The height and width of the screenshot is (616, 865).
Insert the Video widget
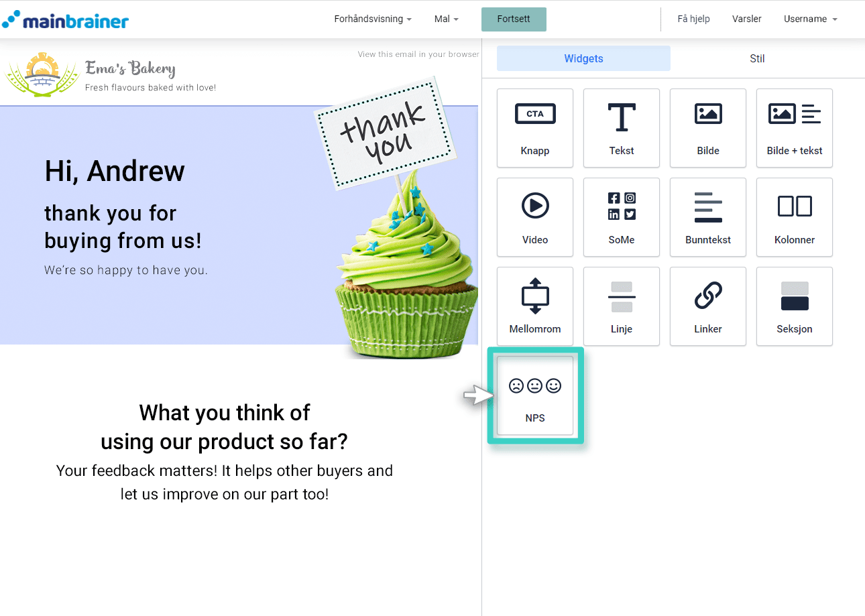[x=534, y=217]
